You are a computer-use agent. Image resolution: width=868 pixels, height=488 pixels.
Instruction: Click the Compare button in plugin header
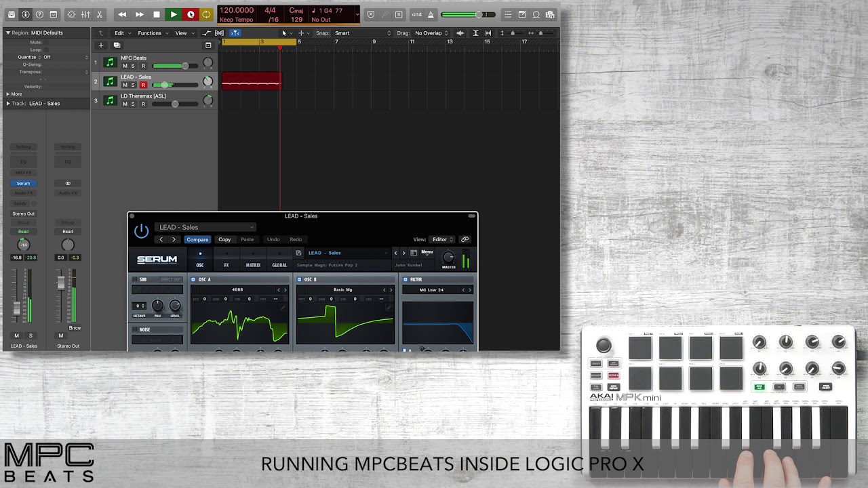point(197,239)
